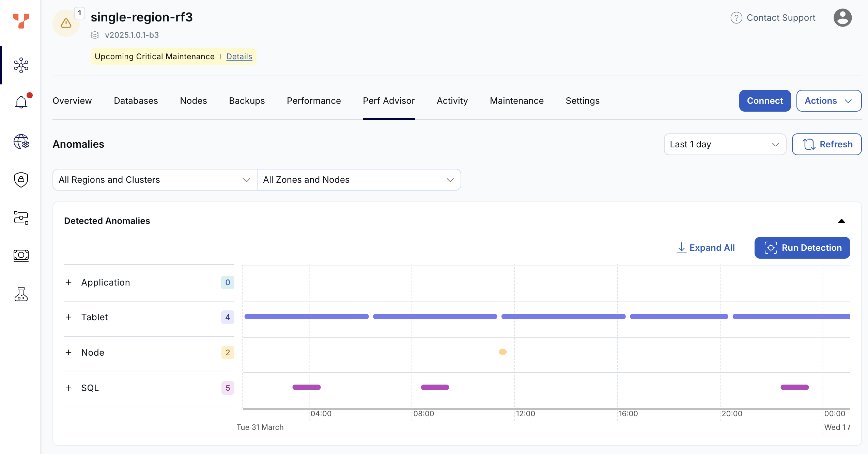Expand the Tablet anomalies row
This screenshot has width=868, height=454.
click(68, 317)
